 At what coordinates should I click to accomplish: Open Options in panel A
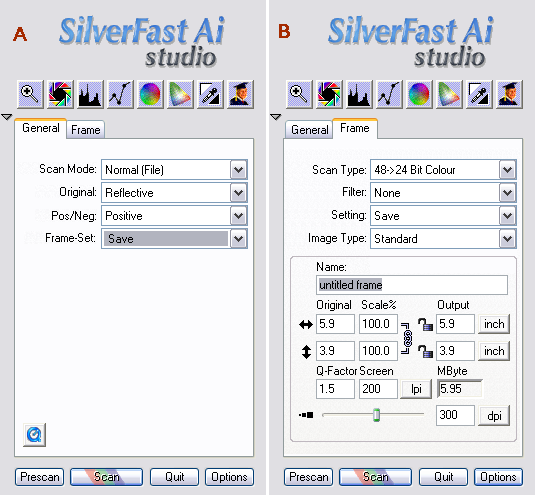(x=229, y=477)
